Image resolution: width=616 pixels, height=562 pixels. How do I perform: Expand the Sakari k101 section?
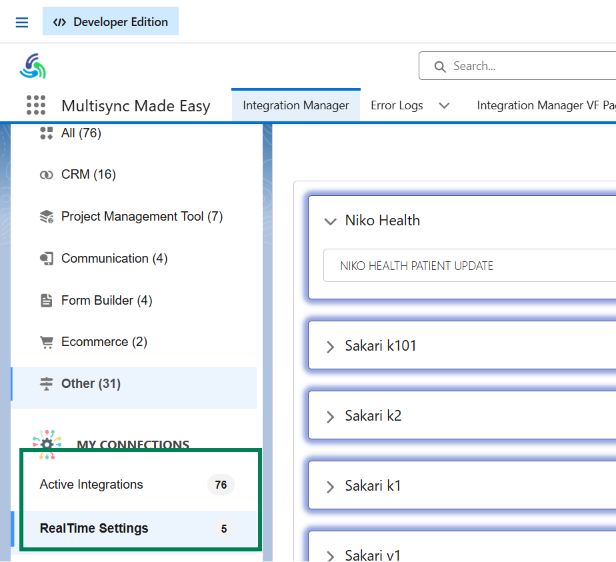pos(330,346)
